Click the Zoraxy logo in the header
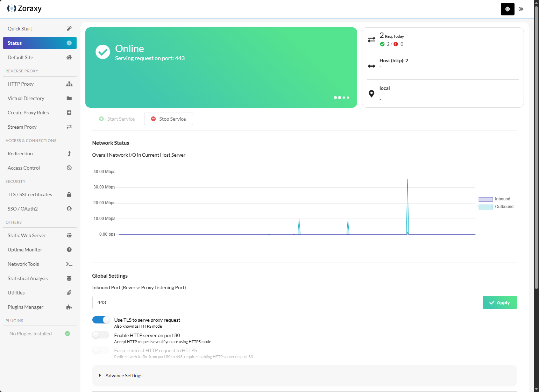This screenshot has width=539, height=392. [24, 8]
